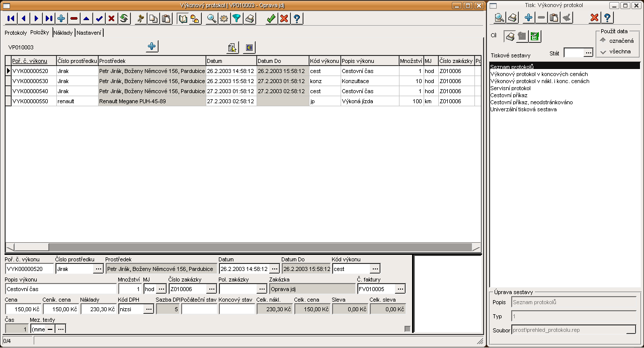Click the horizontal scrollbar under the table

coord(242,247)
